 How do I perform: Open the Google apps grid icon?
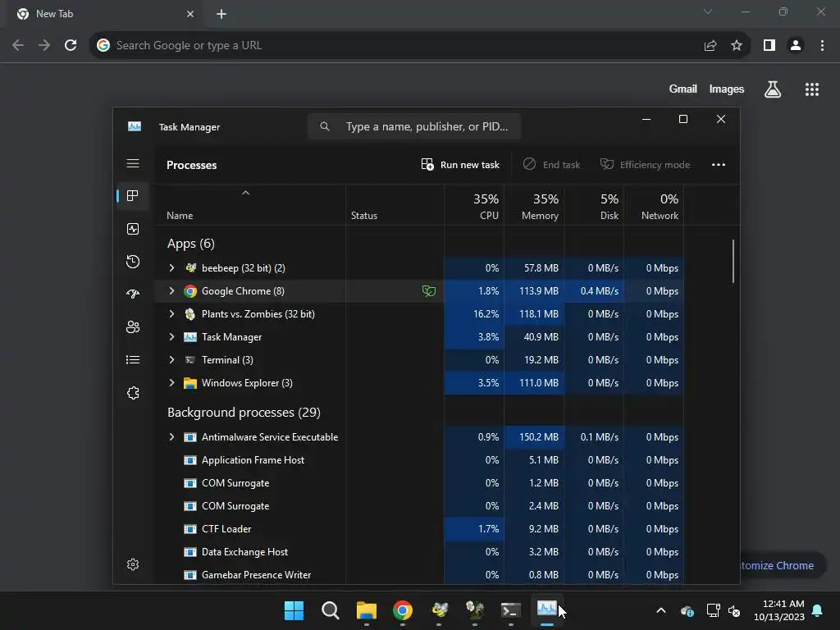[x=812, y=89]
